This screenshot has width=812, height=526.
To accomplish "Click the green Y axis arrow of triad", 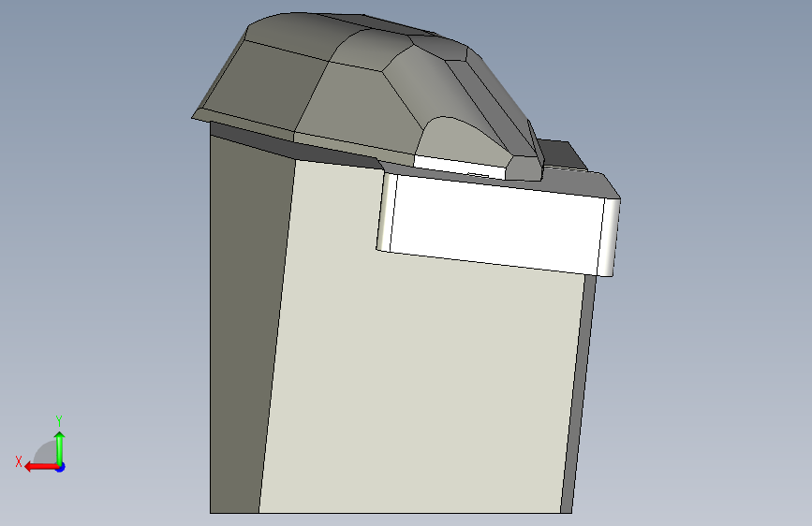I will click(60, 447).
